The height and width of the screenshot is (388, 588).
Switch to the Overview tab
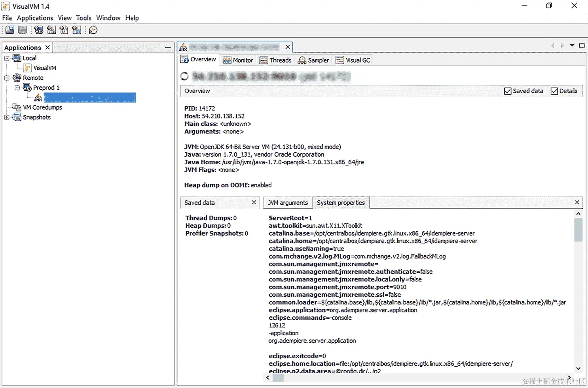click(x=198, y=59)
